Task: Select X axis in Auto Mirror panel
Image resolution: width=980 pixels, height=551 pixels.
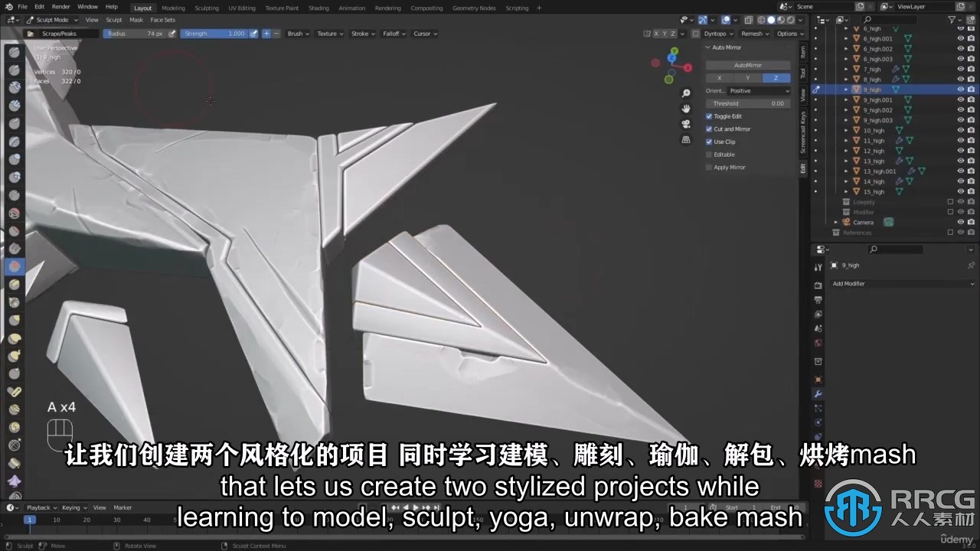Action: click(719, 78)
